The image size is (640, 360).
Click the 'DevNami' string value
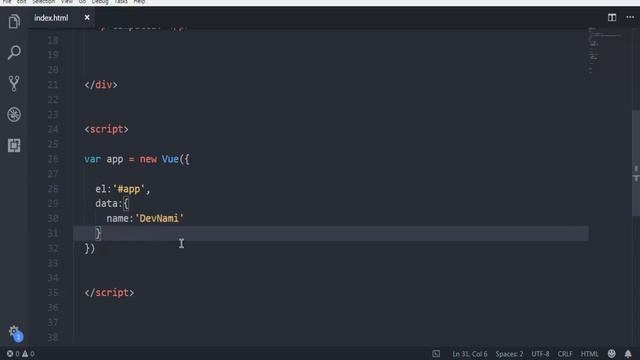pyautogui.click(x=160, y=218)
